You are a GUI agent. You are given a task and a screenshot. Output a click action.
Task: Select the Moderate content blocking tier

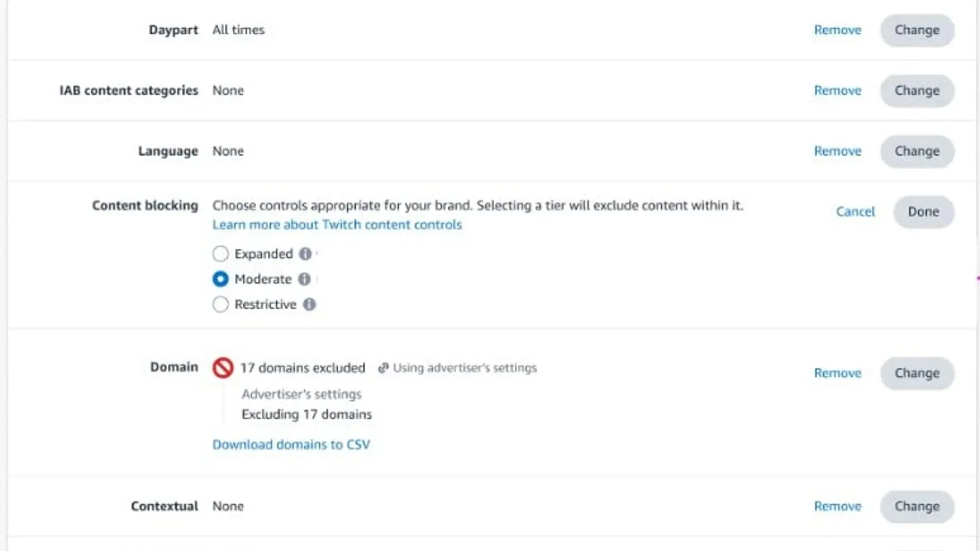[221, 279]
